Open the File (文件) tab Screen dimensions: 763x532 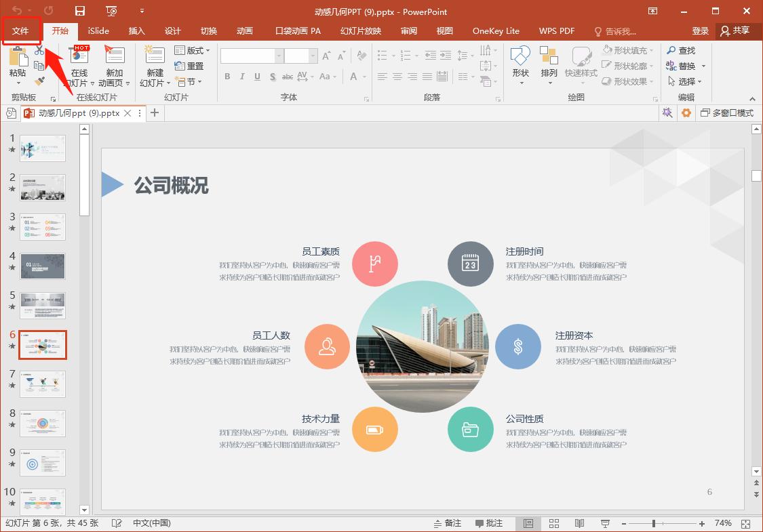click(x=21, y=31)
